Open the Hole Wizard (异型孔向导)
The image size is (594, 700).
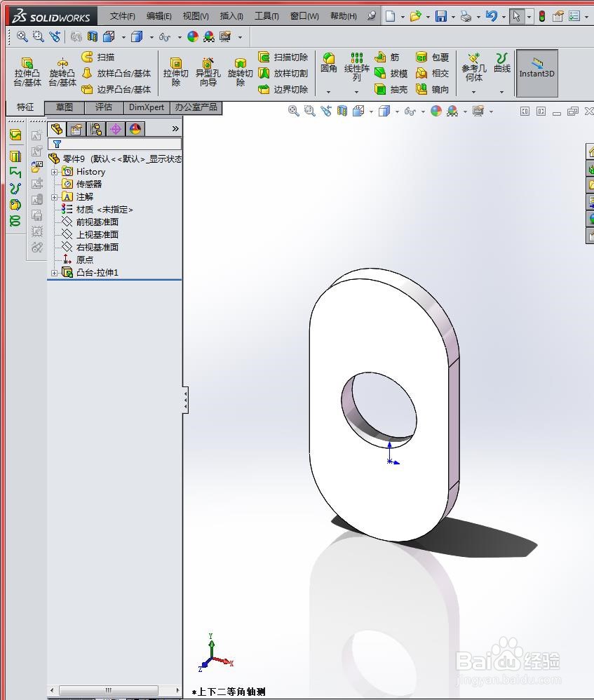click(208, 72)
